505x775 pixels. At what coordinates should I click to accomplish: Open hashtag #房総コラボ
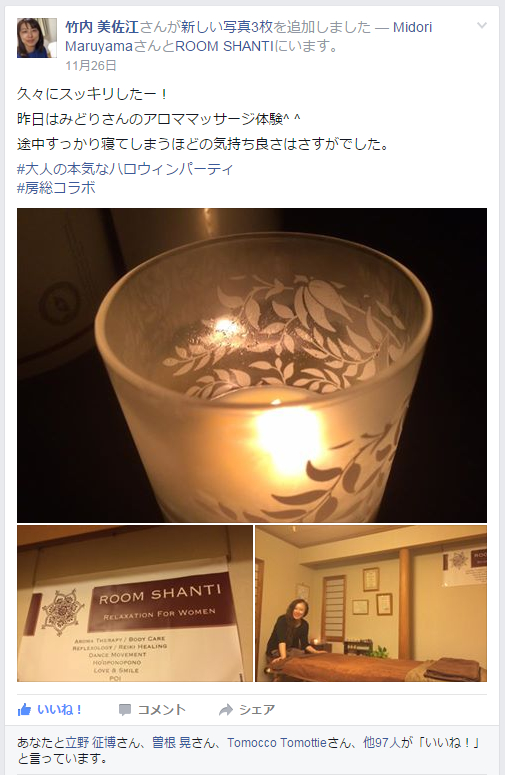click(x=56, y=188)
